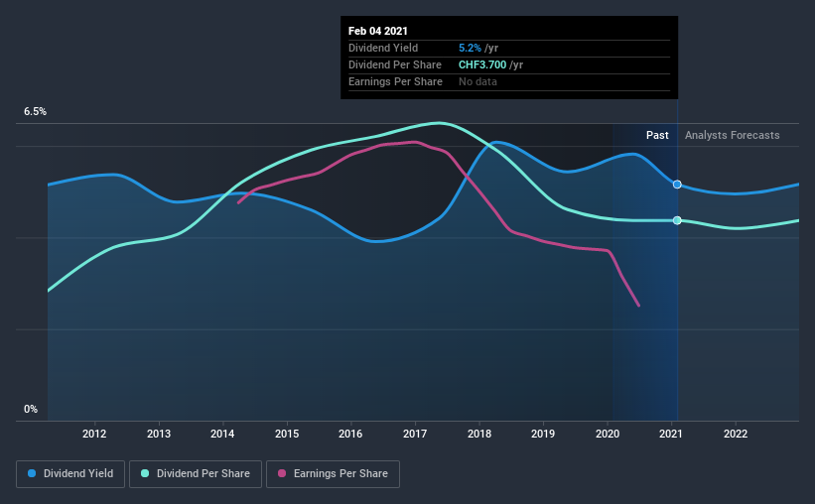
Task: Click the 'CHF3.700' dividend per share value
Action: [x=482, y=64]
